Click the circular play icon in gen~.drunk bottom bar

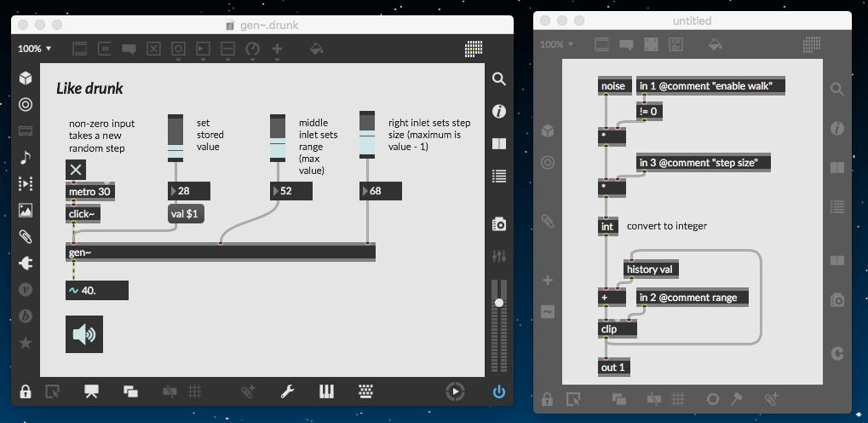[455, 392]
